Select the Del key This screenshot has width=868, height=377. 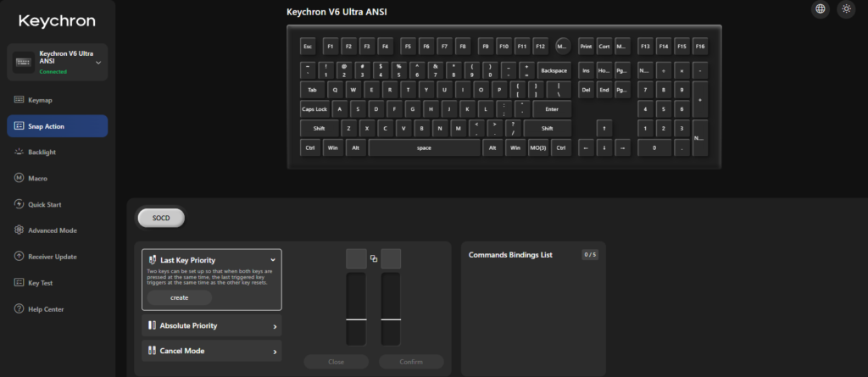point(587,90)
